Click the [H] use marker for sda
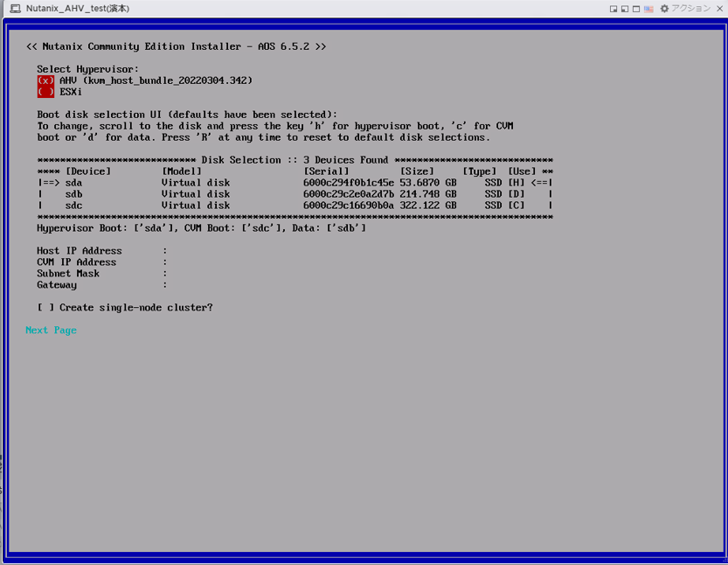This screenshot has height=565, width=728. [x=517, y=183]
